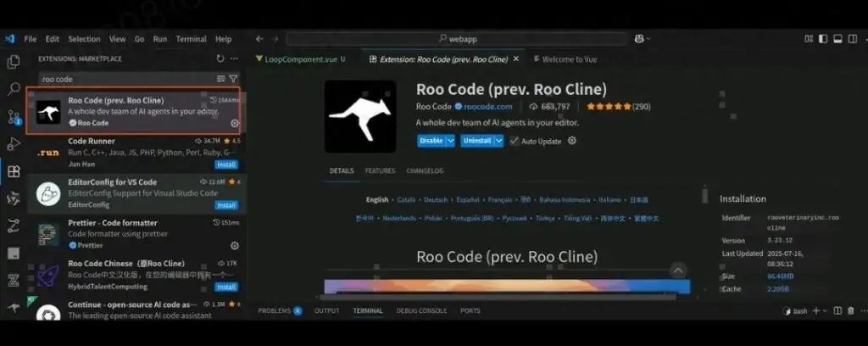Open the Edit menu

click(x=53, y=39)
